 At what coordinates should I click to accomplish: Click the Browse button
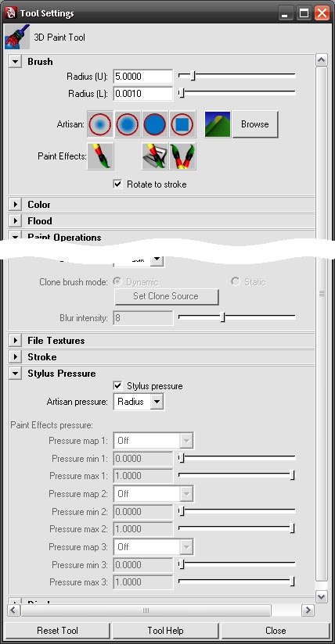tap(255, 124)
